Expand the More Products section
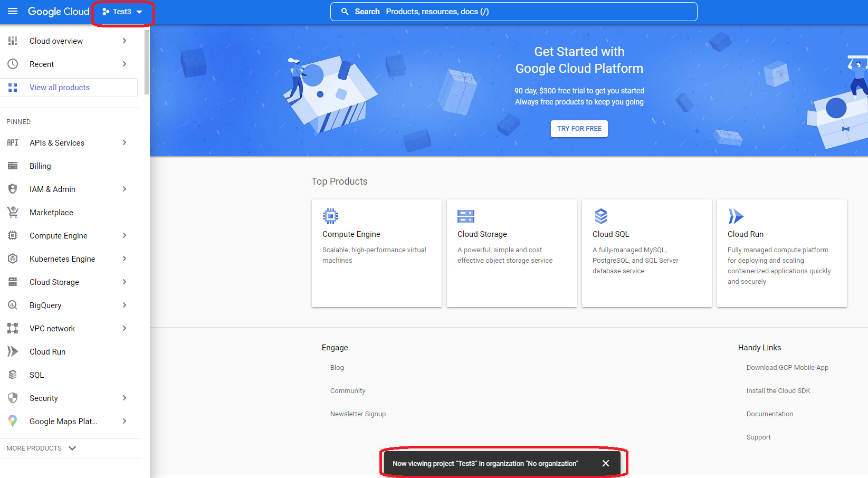The width and height of the screenshot is (868, 478). [41, 448]
